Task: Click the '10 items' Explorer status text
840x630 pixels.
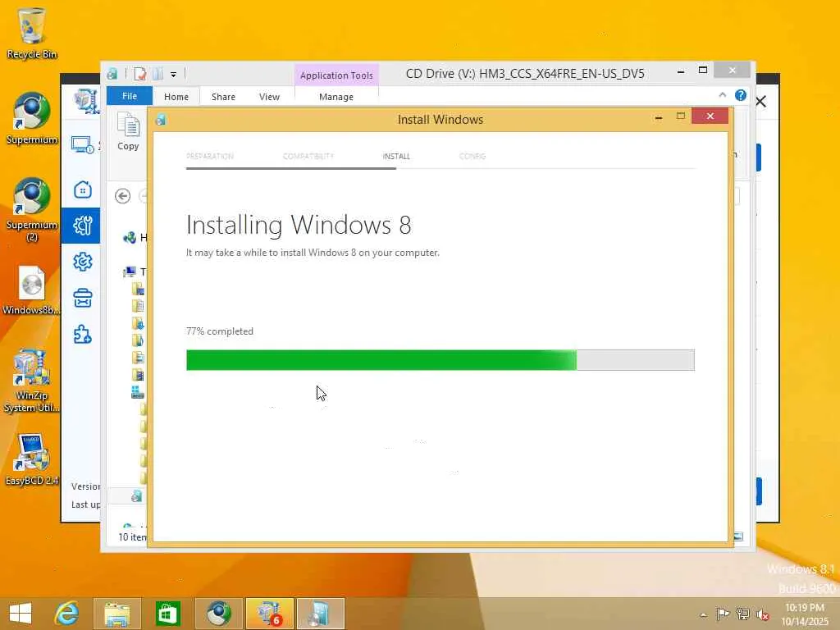Action: [132, 536]
